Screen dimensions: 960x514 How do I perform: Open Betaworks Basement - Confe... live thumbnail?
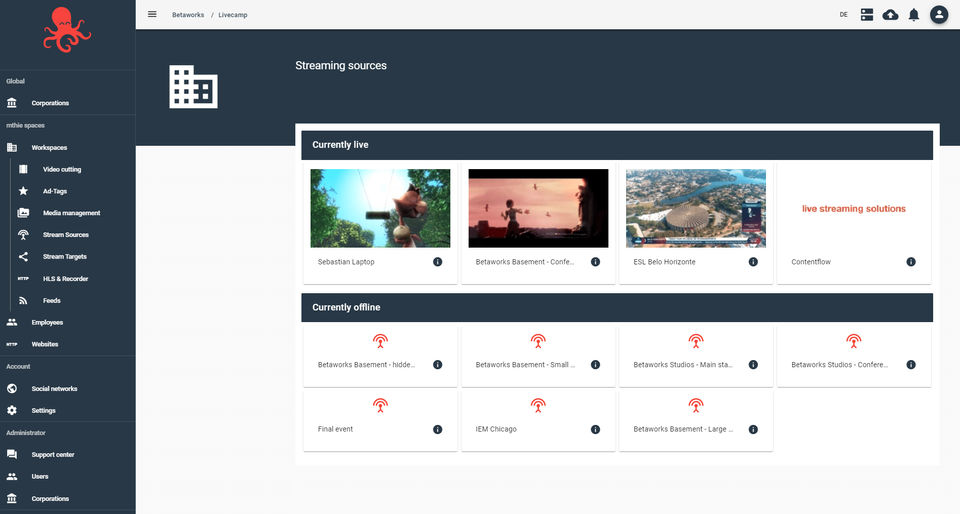pos(538,208)
